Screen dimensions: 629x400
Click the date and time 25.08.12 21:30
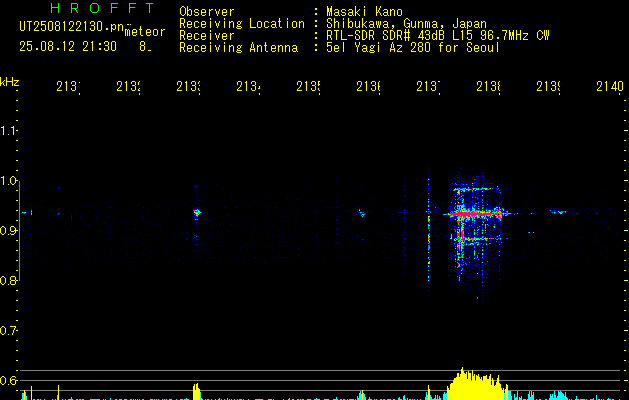coord(68,47)
